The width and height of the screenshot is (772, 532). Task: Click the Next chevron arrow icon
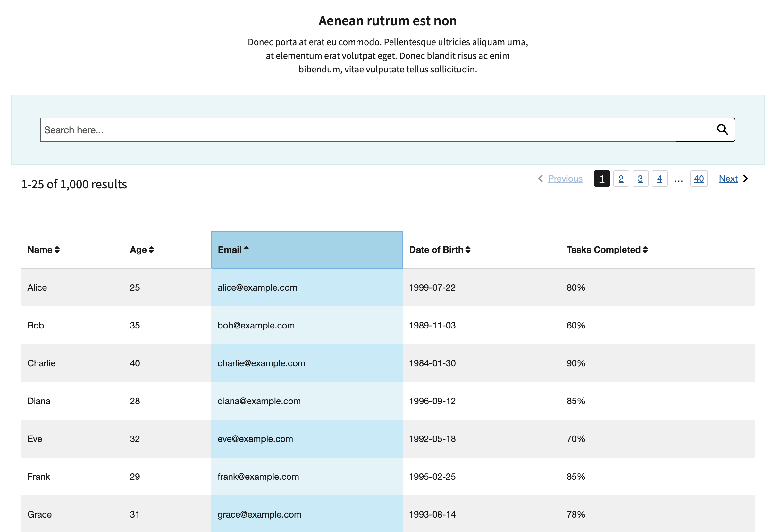(x=746, y=179)
